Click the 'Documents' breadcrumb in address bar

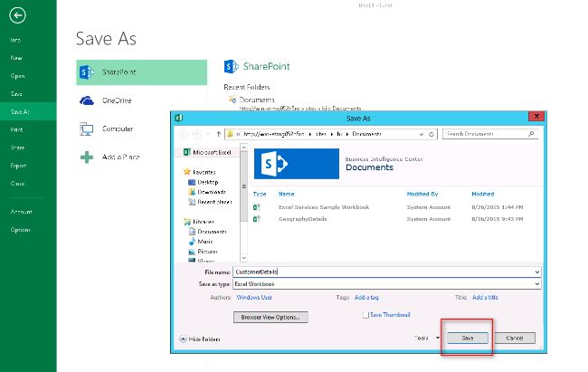pos(366,134)
